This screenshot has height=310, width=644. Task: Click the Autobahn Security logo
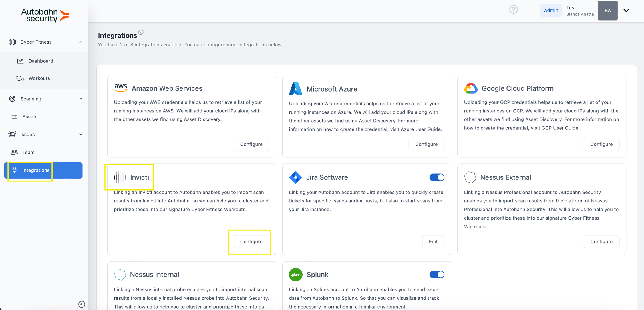point(45,15)
